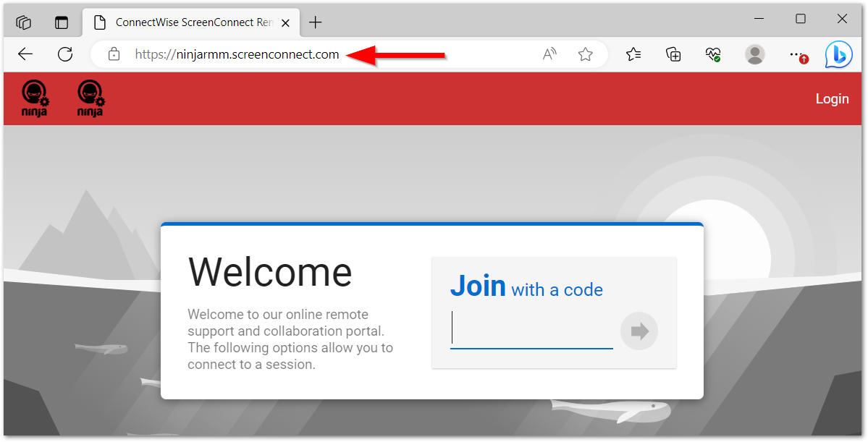
Task: Reload the page with refresh icon
Action: coord(65,54)
